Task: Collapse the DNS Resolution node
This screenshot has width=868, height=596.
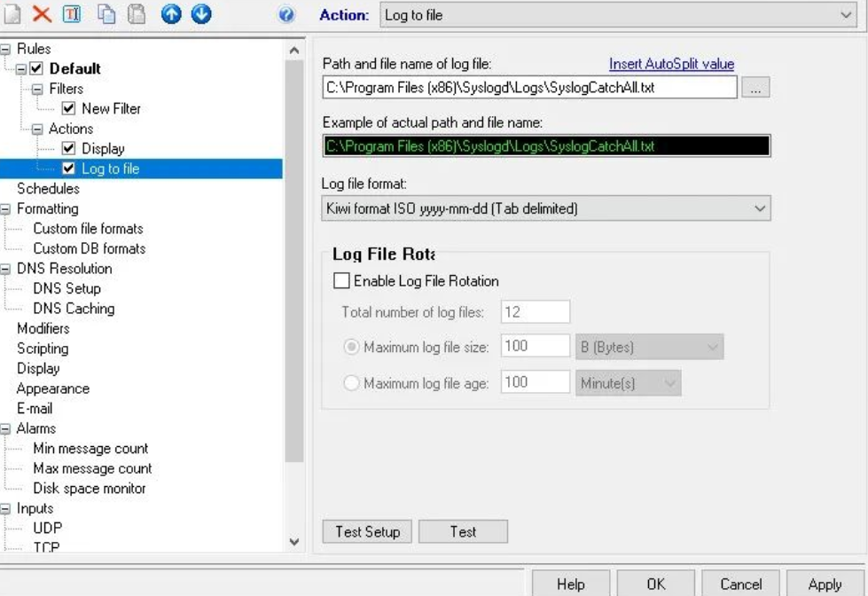Action: [5, 269]
